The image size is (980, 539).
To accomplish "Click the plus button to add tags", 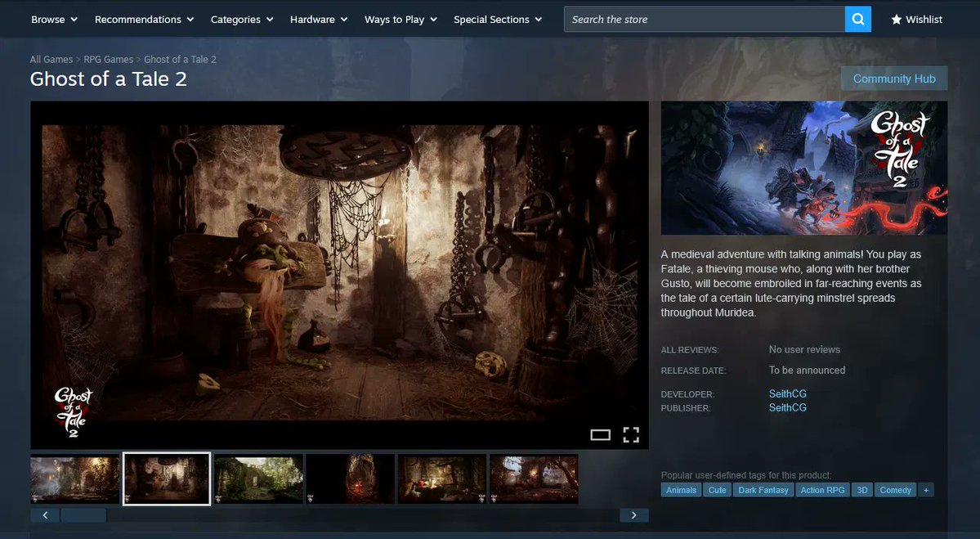I will pos(926,490).
